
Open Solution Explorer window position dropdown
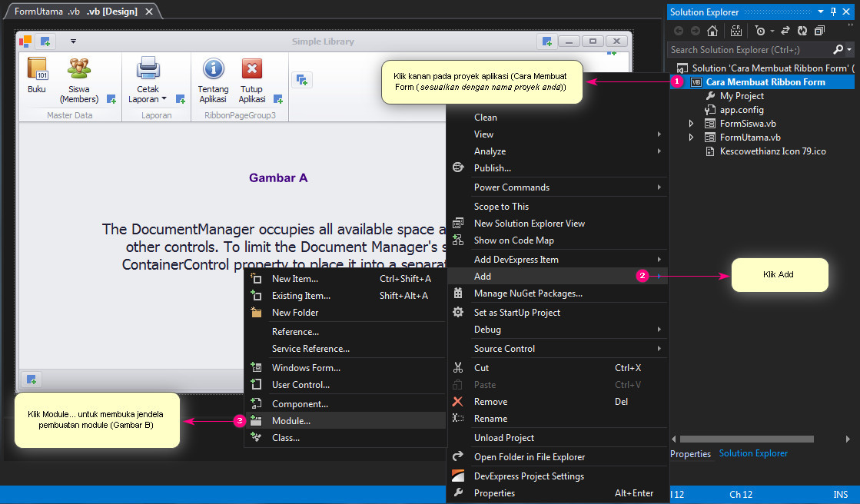click(821, 12)
